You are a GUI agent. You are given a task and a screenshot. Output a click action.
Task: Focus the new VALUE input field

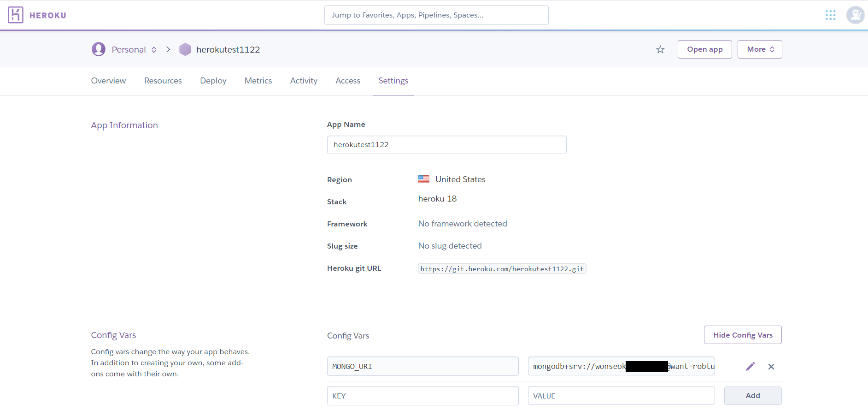[622, 396]
